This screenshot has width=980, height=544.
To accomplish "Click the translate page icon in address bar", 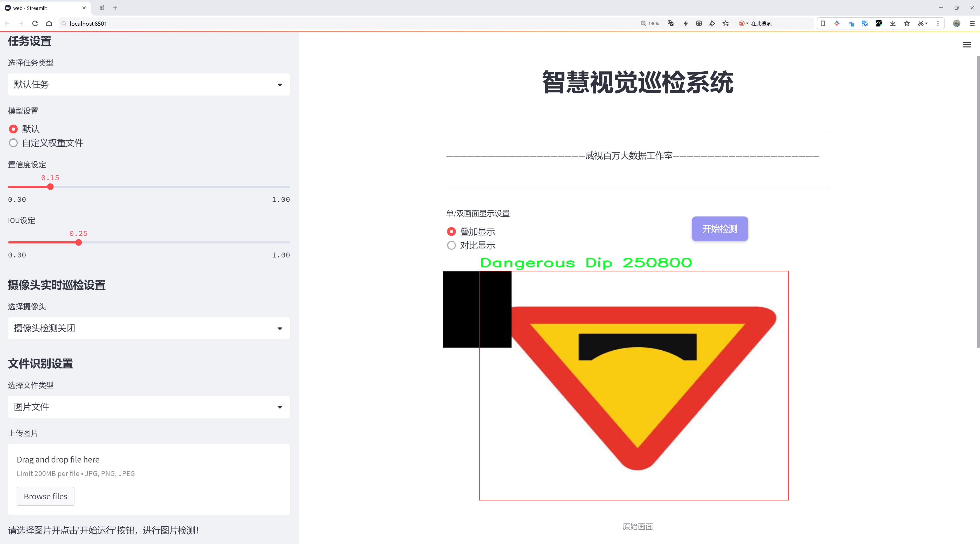I will tap(671, 24).
